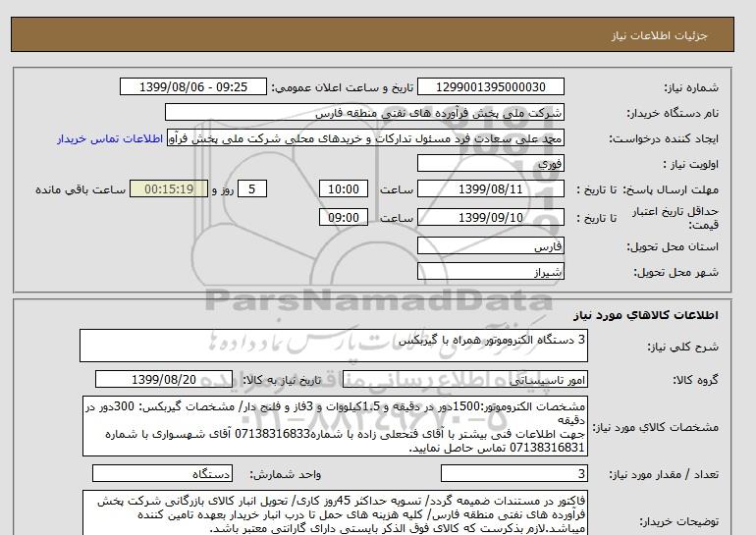Viewport: 756px width, 535px height.
Task: Click the label استان محل تحویل
Action: 673,246
